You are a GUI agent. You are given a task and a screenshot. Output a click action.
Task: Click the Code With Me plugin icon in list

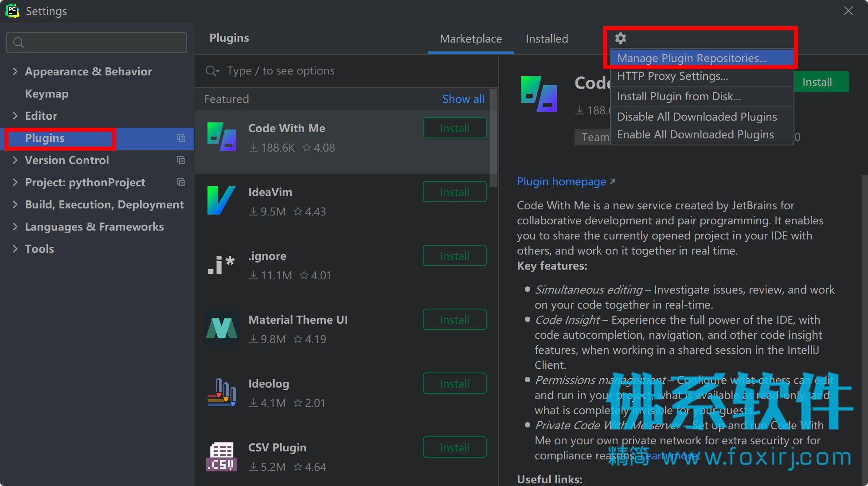222,137
